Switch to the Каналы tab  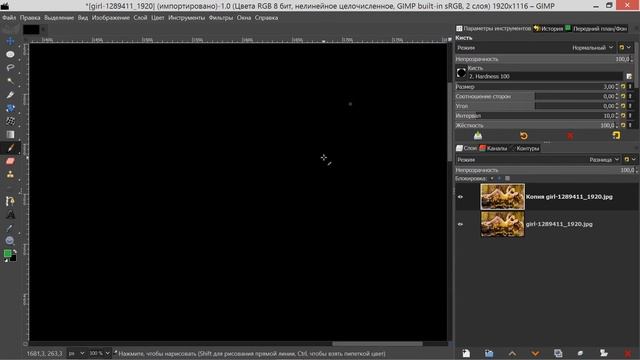pyautogui.click(x=493, y=148)
